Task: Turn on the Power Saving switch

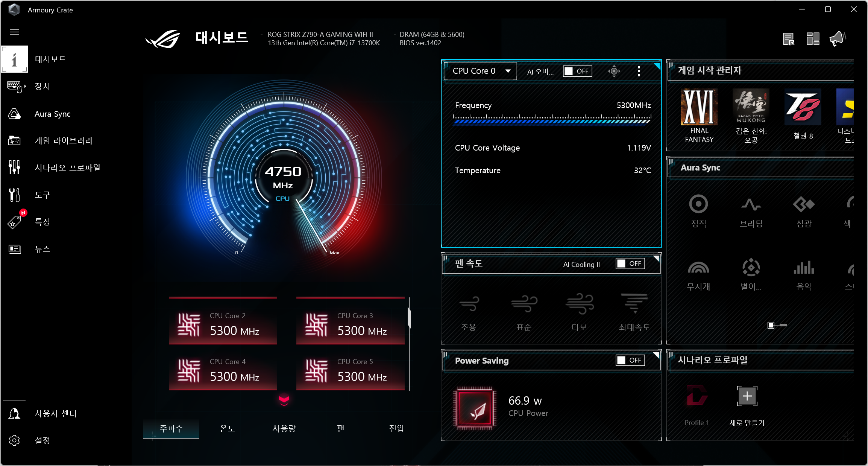Action: pyautogui.click(x=630, y=360)
